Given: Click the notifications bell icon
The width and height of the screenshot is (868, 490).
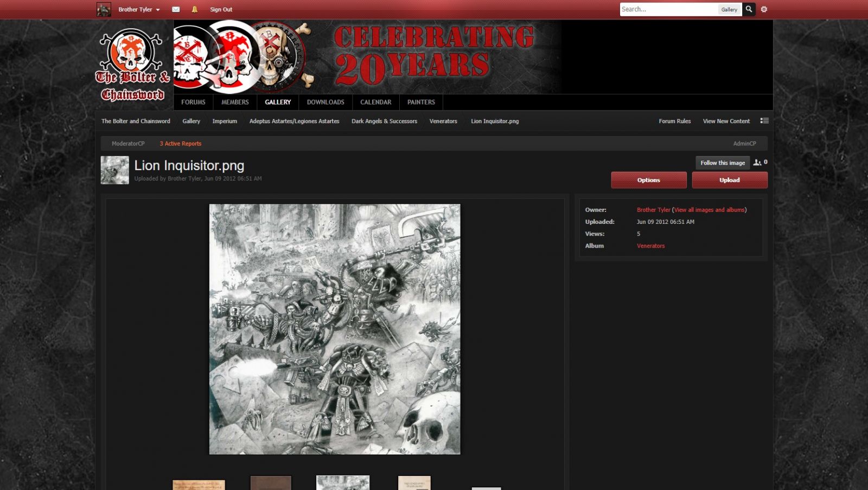Looking at the screenshot, I should tap(195, 9).
